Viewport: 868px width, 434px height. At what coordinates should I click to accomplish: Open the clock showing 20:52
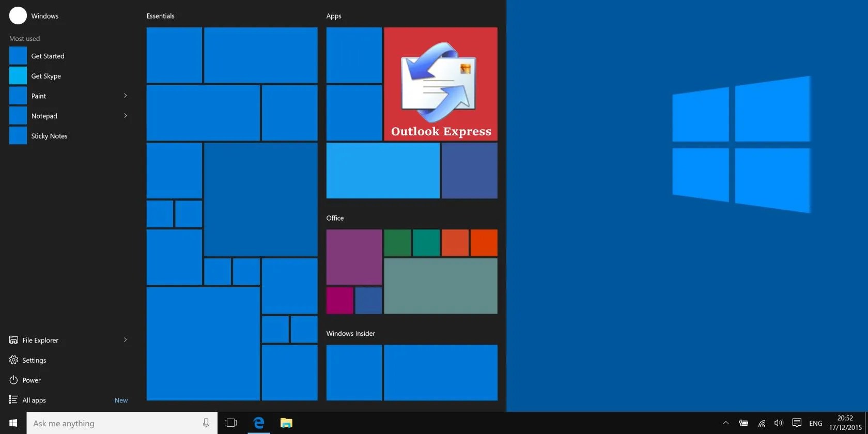[x=845, y=423]
